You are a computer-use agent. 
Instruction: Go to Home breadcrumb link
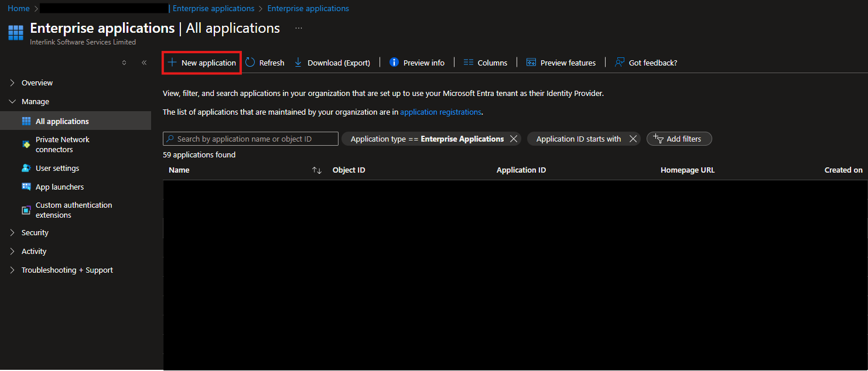coord(19,8)
